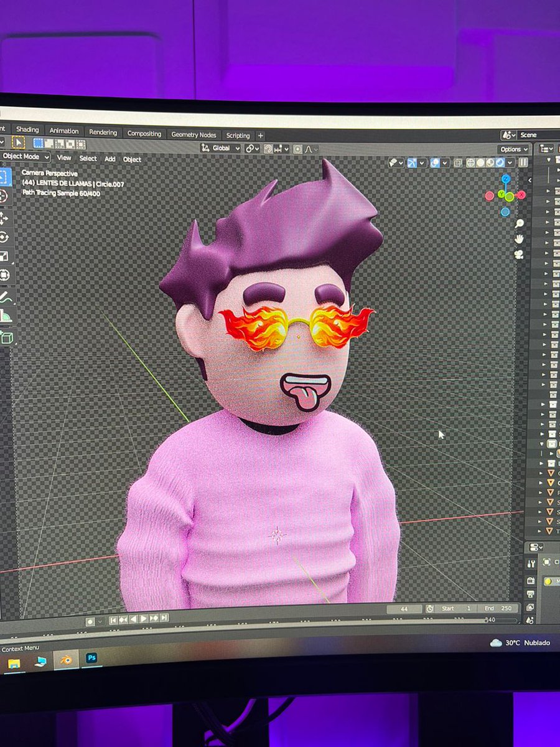Click the green Y axis gizmo handle

click(502, 194)
